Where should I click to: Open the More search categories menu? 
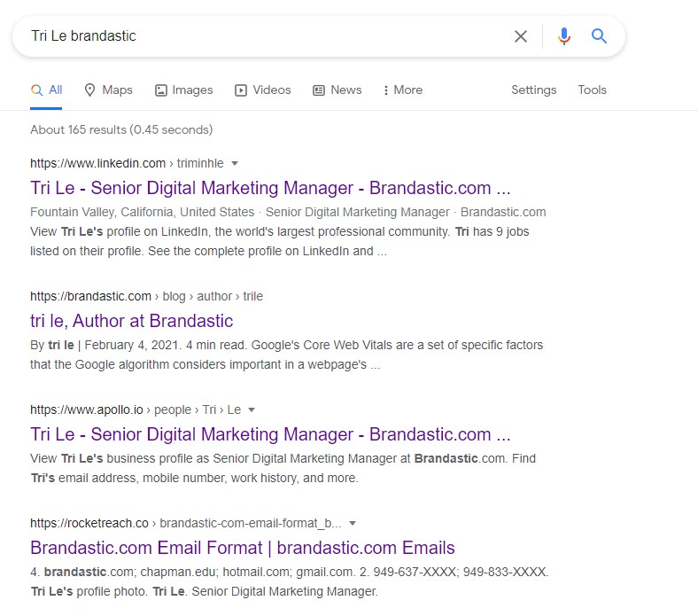click(403, 90)
